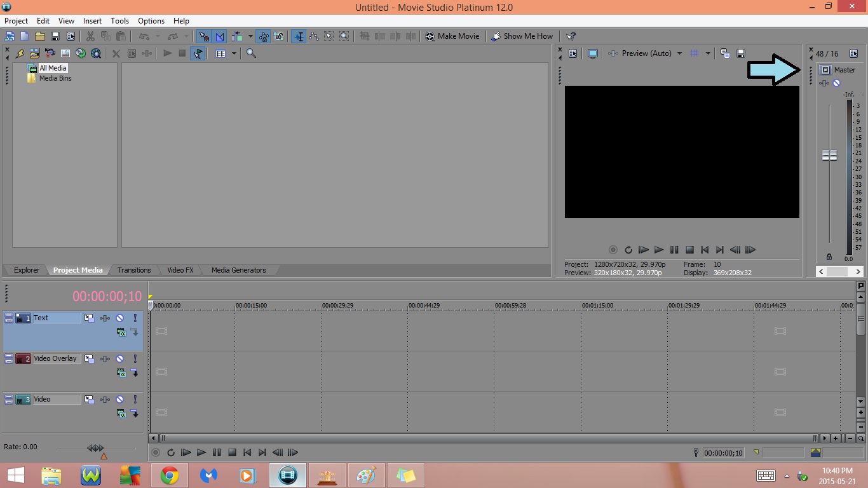Click Preview on External Monitor icon
Image resolution: width=868 pixels, height=488 pixels.
pyautogui.click(x=593, y=53)
